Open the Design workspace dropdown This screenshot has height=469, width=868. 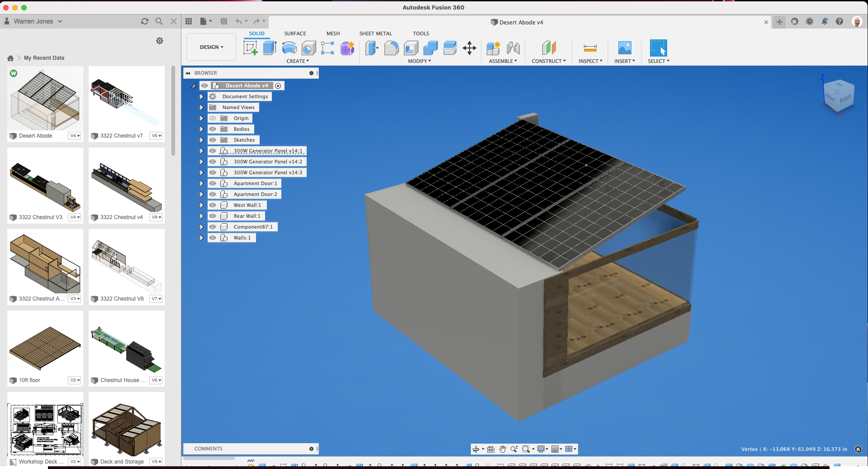coord(211,47)
